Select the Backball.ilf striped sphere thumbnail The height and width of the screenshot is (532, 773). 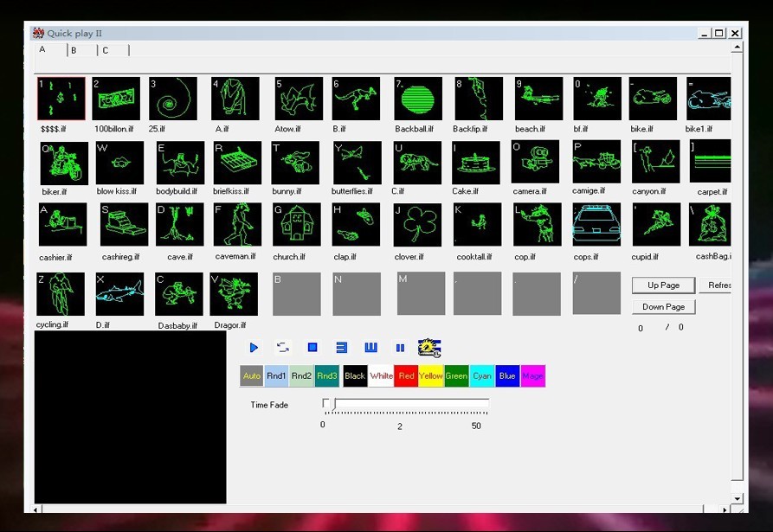point(418,99)
